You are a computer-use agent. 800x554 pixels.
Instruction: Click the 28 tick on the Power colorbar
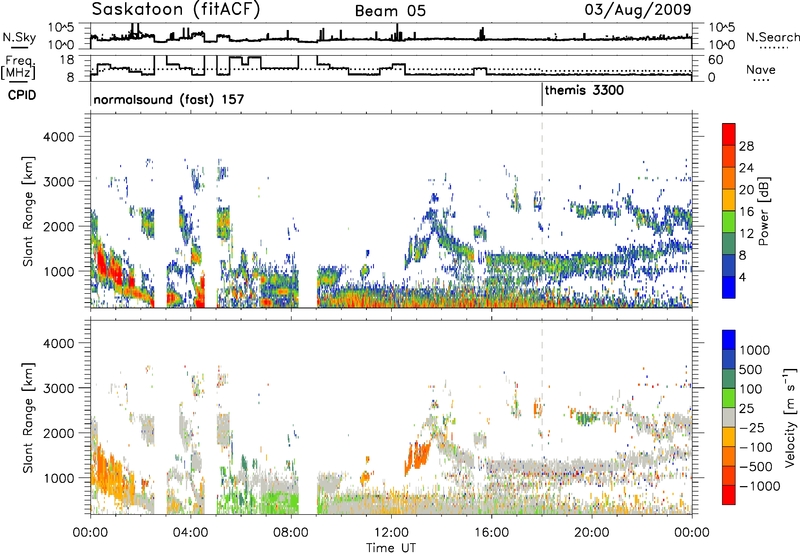[x=746, y=146]
